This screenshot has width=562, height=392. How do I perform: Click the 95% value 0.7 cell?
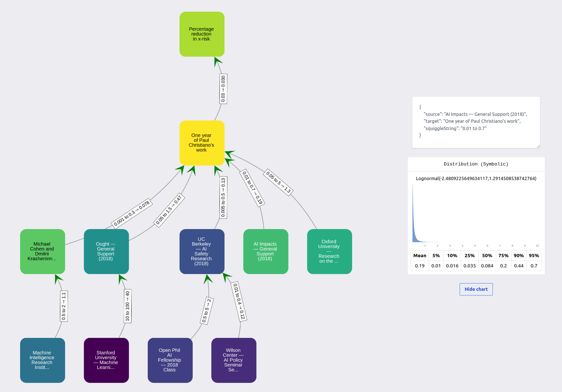[x=534, y=266]
